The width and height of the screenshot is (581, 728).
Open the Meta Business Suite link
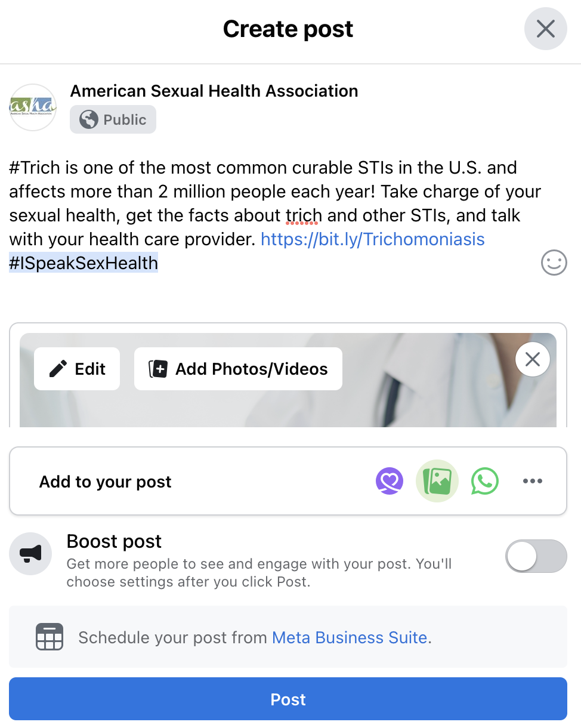point(350,637)
